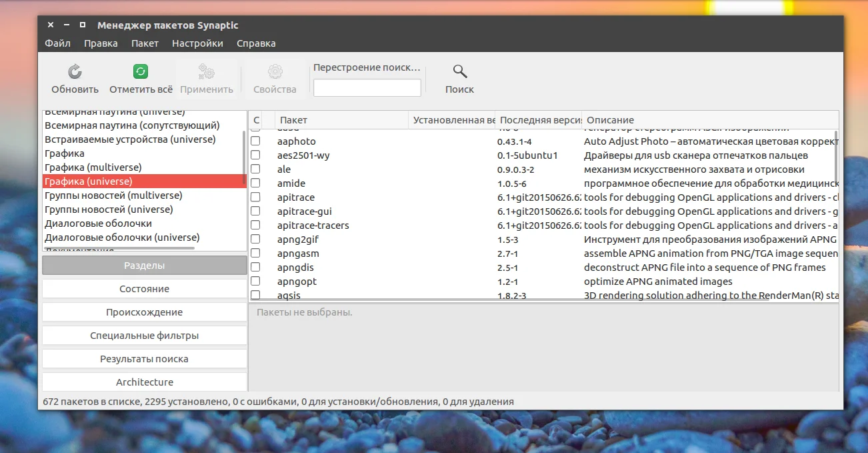Click the apngdis package description
Image resolution: width=868 pixels, height=453 pixels.
(705, 268)
